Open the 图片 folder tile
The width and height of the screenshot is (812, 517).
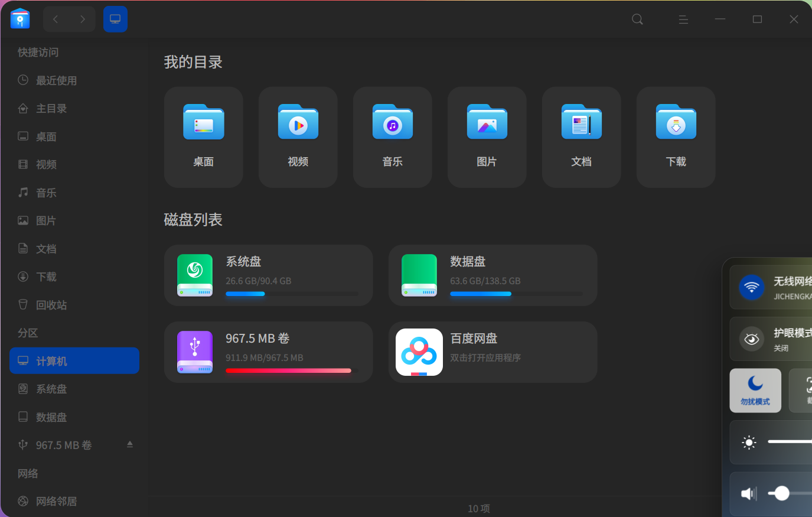point(487,137)
